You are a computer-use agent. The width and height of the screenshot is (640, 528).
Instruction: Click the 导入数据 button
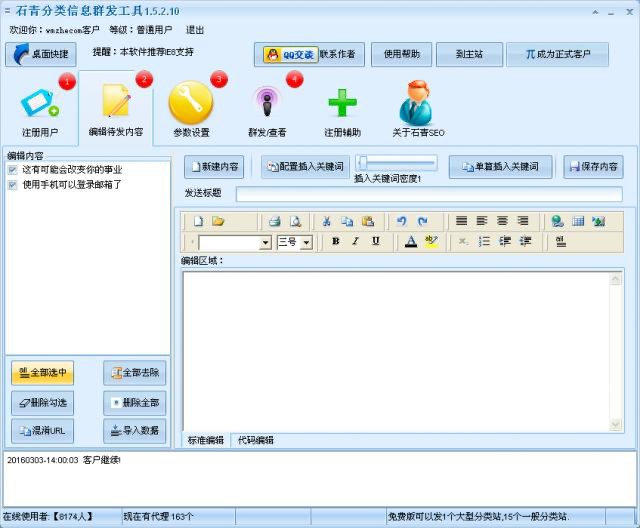point(134,431)
